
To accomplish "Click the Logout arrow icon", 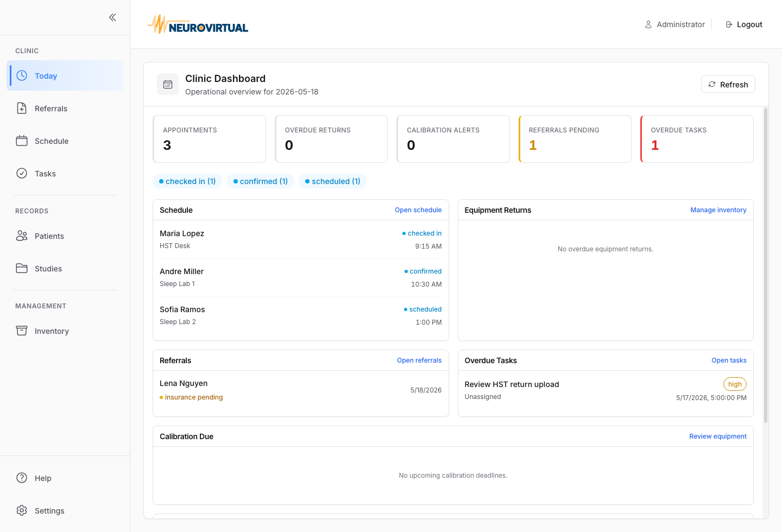I will tap(729, 24).
